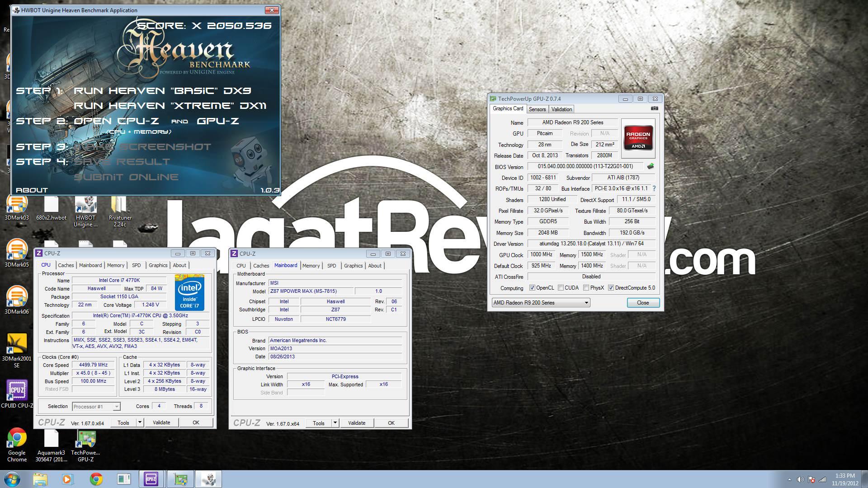Expand the Tools arrow in CPU-Z CPU window
The height and width of the screenshot is (488, 868).
(x=140, y=422)
